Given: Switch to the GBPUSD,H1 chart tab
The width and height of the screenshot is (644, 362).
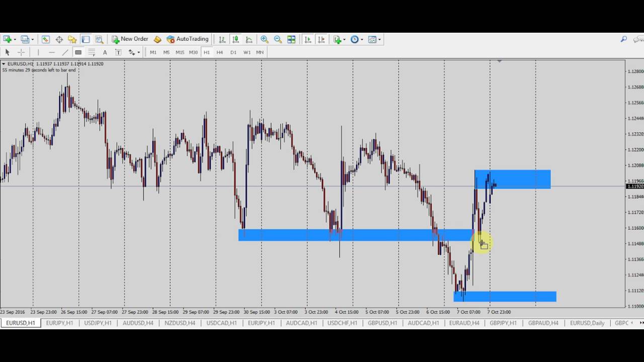Looking at the screenshot, I should click(382, 323).
